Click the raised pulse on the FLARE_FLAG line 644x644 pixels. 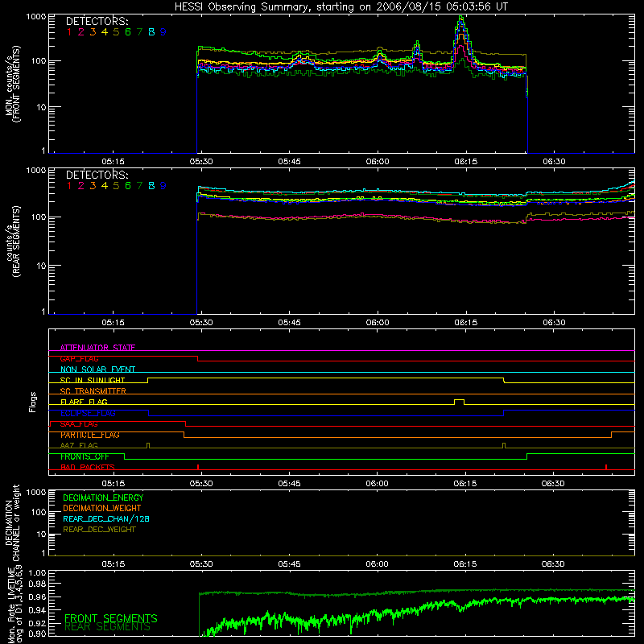459,402
